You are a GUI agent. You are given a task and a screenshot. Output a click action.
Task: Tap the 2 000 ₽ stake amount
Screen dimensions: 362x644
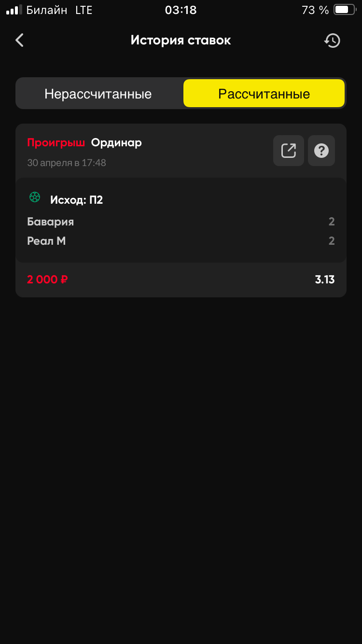(47, 280)
